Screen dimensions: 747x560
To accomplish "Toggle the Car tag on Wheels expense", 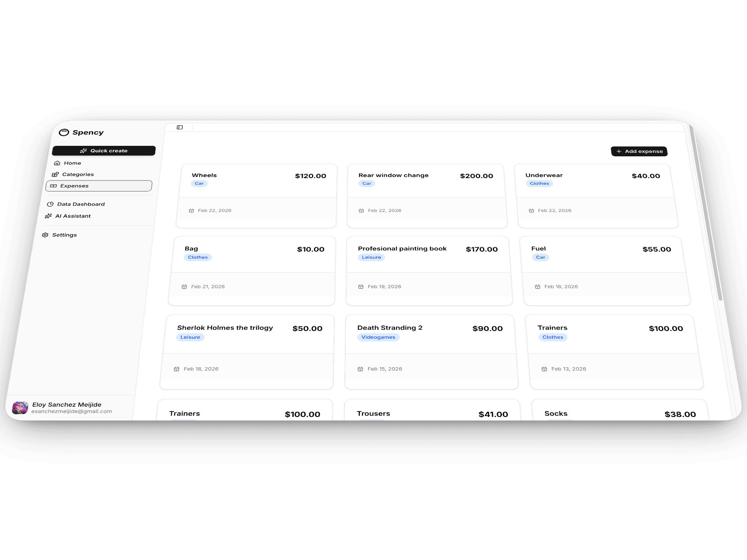I will pos(199,183).
